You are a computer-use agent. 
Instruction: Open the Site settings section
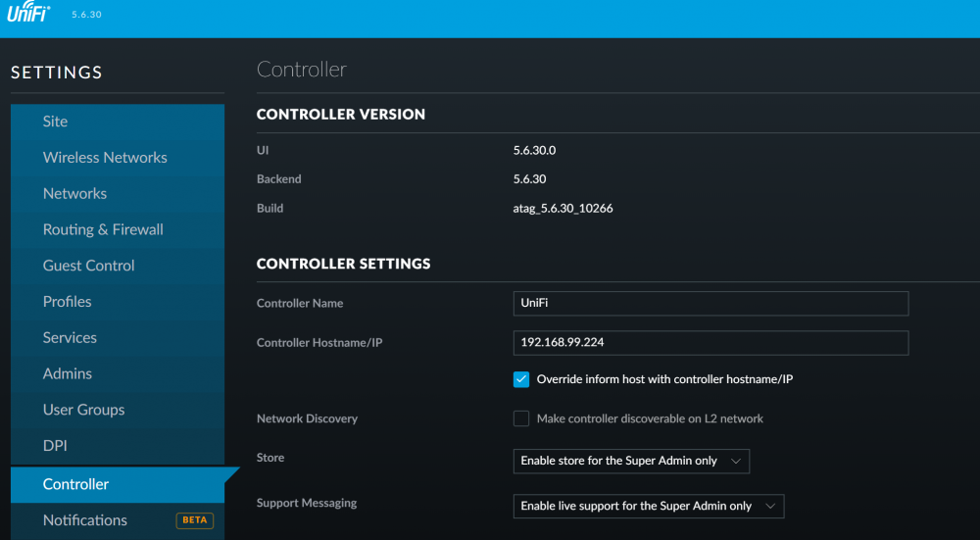pos(118,122)
